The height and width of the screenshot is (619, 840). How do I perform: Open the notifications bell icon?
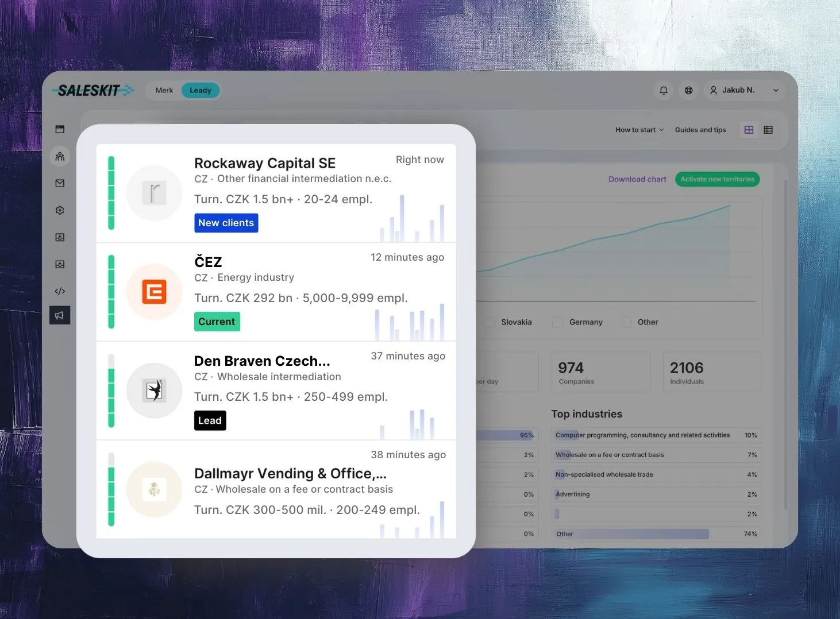664,90
